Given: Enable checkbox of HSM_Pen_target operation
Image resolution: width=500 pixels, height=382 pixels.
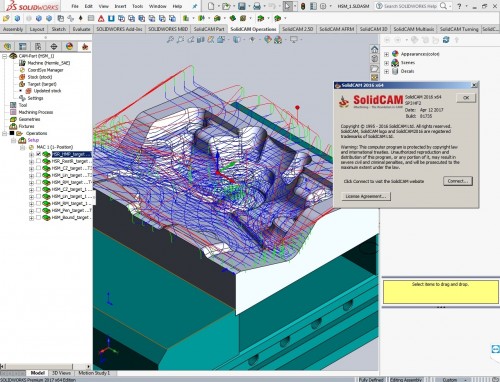Looking at the screenshot, I should pyautogui.click(x=38, y=210).
